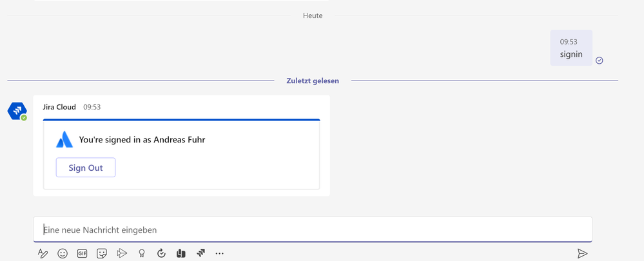The height and width of the screenshot is (261, 644).
Task: Open the GIF picker
Action: point(82,253)
